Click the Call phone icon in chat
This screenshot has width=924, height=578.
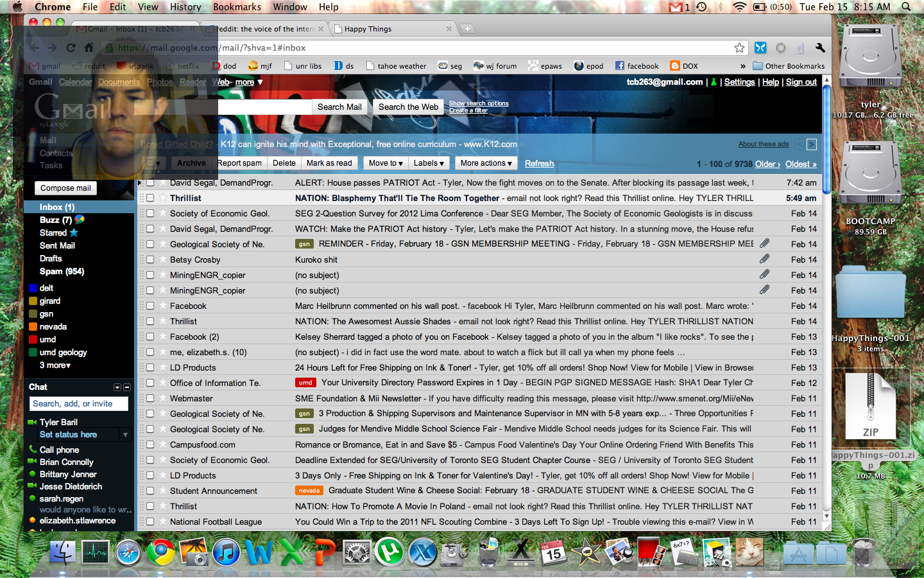pyautogui.click(x=33, y=450)
